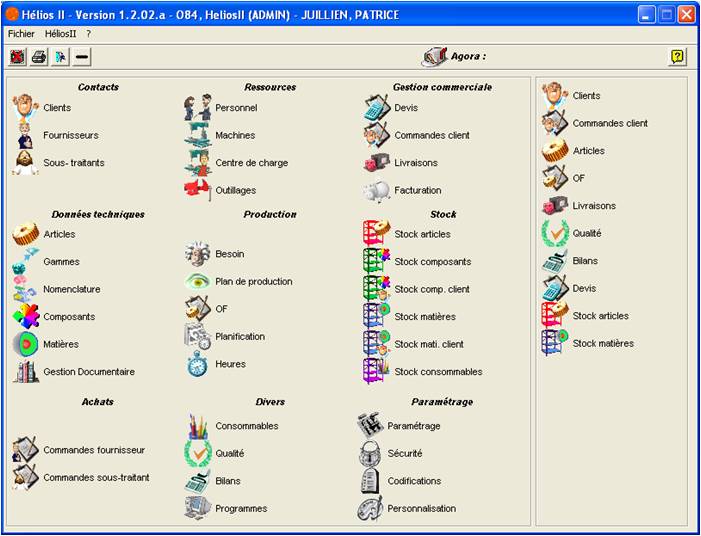Click the minus toolbar button
The width and height of the screenshot is (701, 536).
point(82,57)
